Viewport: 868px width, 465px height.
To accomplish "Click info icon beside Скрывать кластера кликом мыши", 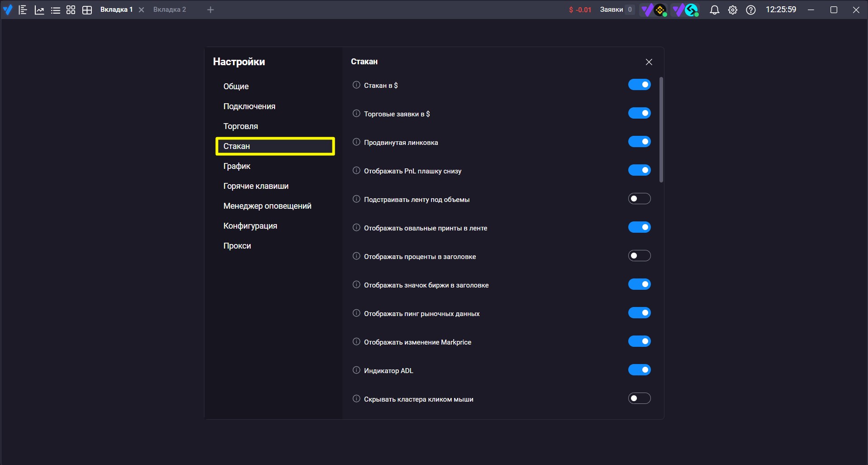I will click(x=356, y=399).
